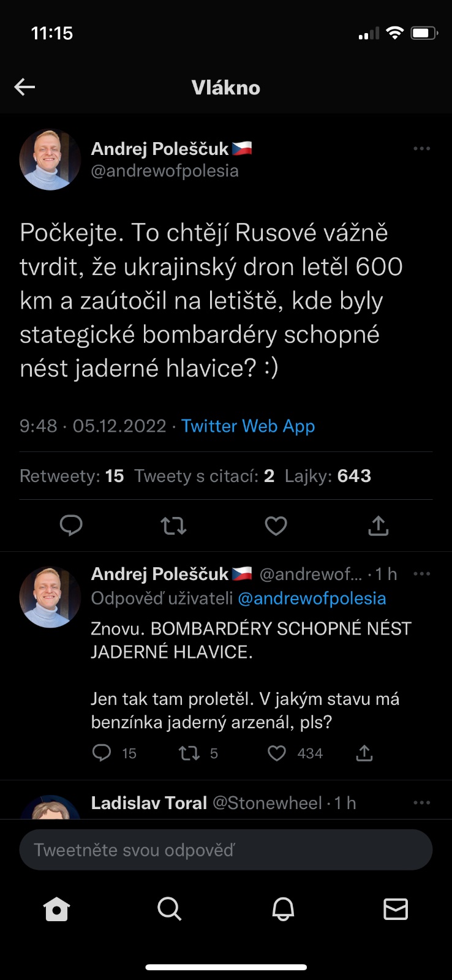Open more options on main tweet
The width and height of the screenshot is (452, 980).
[421, 149]
